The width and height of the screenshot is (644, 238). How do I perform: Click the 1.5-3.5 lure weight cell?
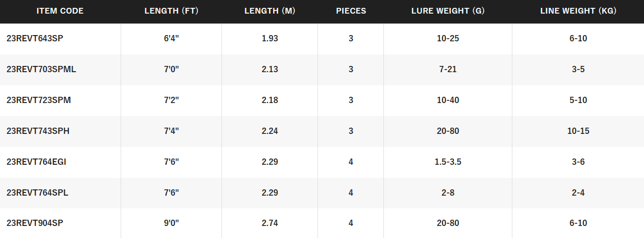448,162
